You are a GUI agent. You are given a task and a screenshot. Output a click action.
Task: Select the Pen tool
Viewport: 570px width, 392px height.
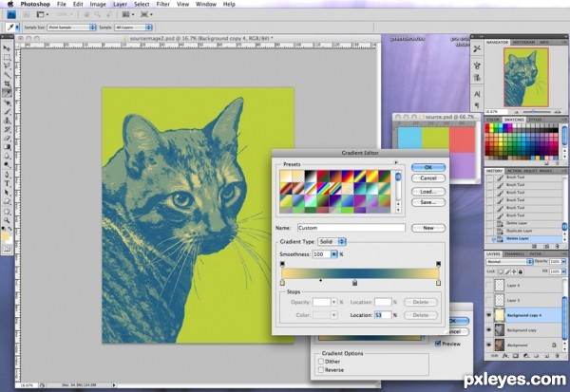7,175
